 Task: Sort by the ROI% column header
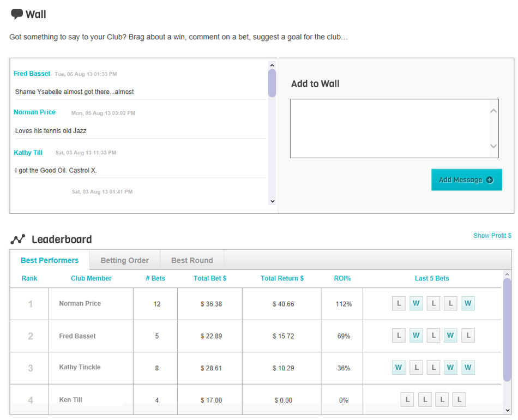coord(342,278)
